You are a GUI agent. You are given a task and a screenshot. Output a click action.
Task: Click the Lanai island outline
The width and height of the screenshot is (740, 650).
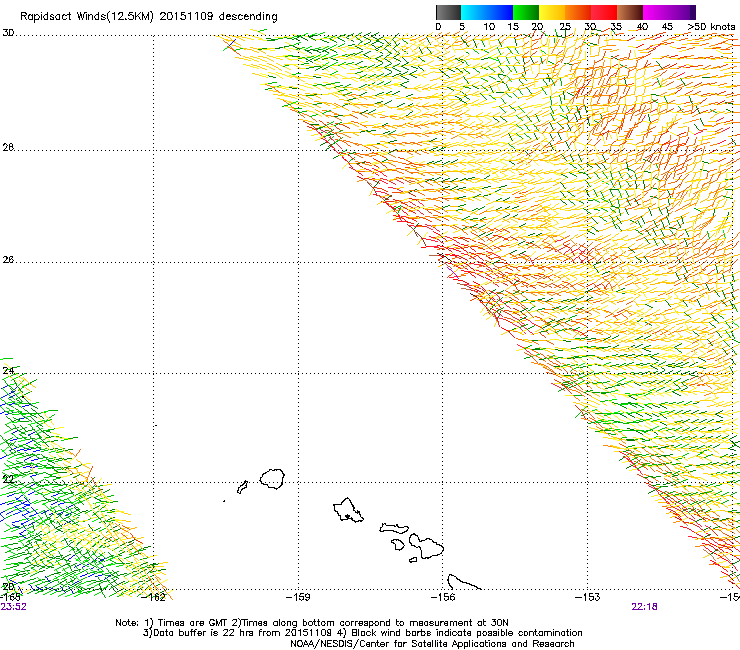398,544
